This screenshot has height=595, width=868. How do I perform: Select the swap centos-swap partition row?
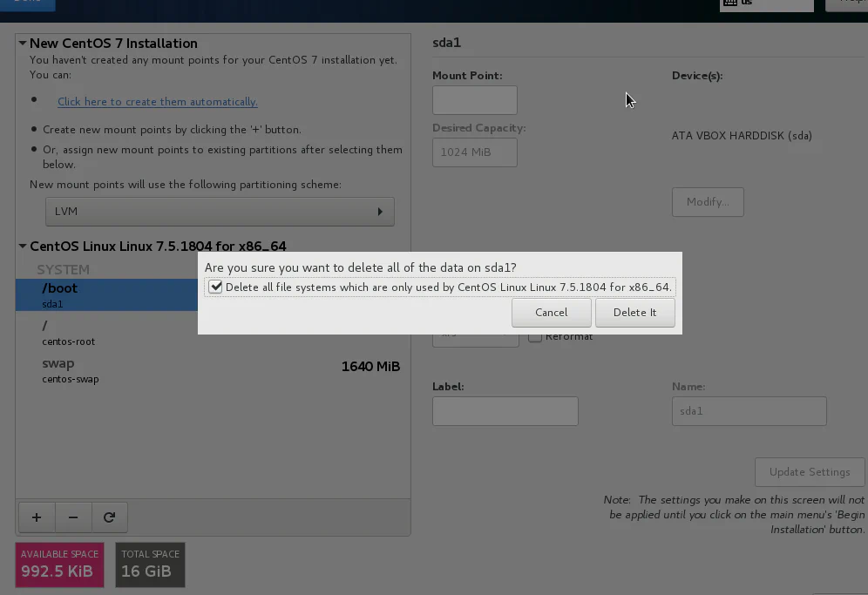click(x=214, y=370)
